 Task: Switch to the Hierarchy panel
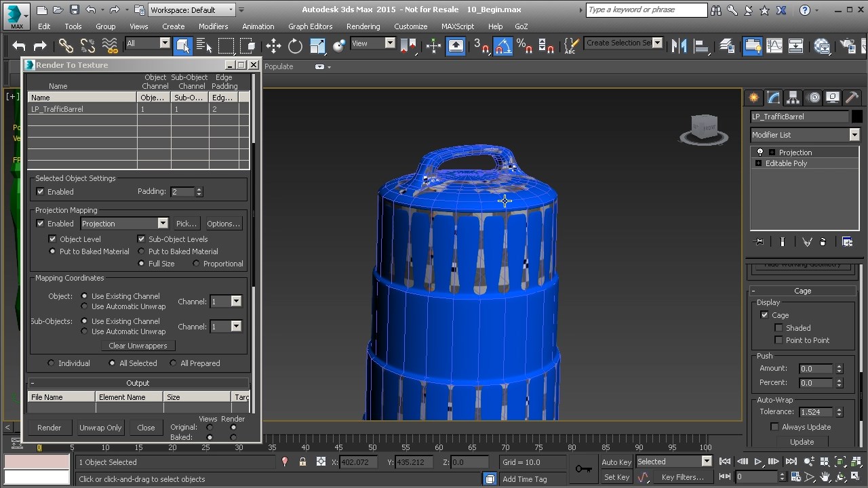[x=792, y=98]
